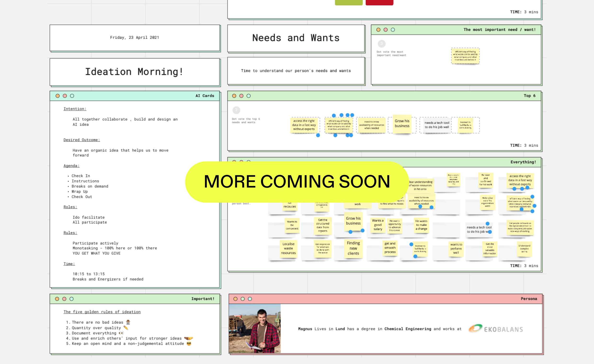Select the Finding new clients sticky note
The width and height of the screenshot is (594, 364).
(x=353, y=249)
